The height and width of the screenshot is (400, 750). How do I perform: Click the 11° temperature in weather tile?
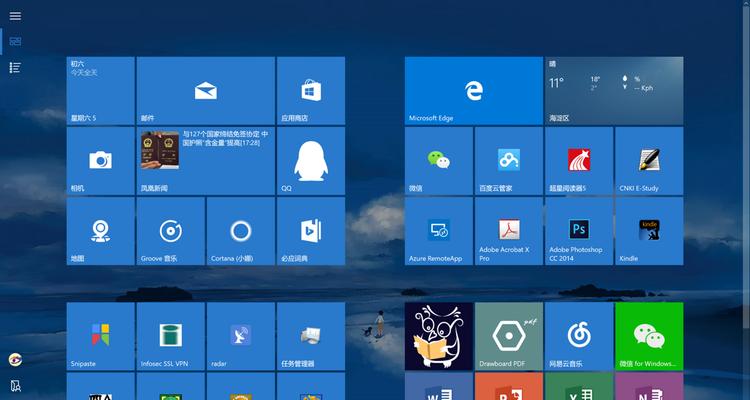[556, 83]
